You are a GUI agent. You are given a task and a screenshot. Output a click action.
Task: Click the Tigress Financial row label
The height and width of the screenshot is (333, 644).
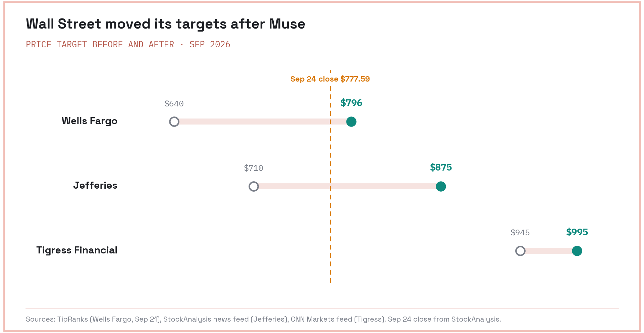77,250
